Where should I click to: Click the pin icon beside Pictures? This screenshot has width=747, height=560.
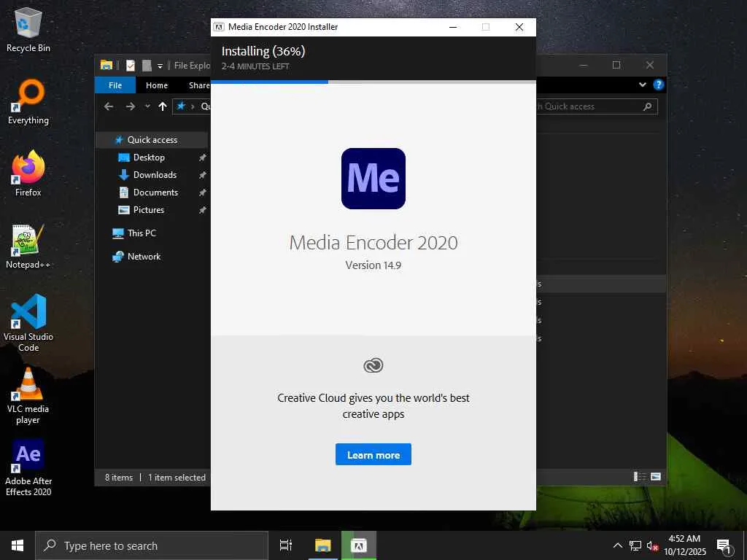pyautogui.click(x=203, y=209)
